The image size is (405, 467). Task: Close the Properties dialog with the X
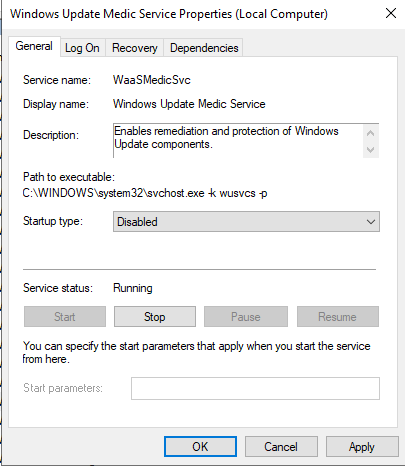391,14
